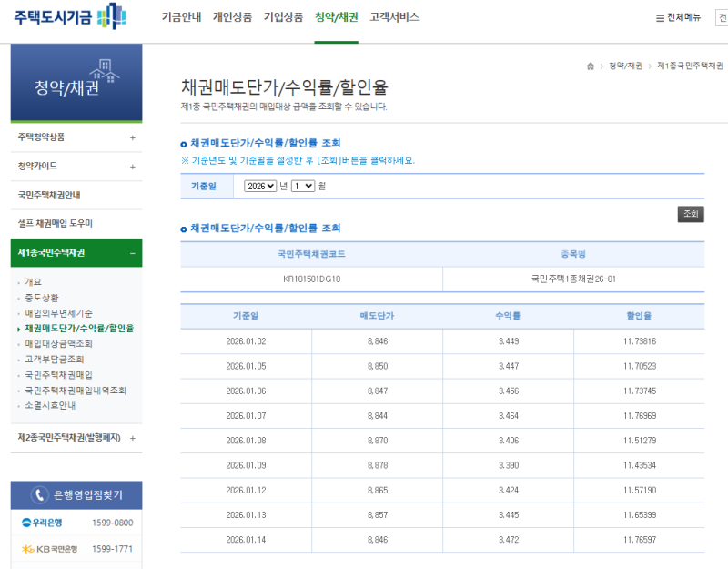Collapse 제1종국민주택채권 minus sign
The width and height of the screenshot is (728, 569).
point(133,253)
